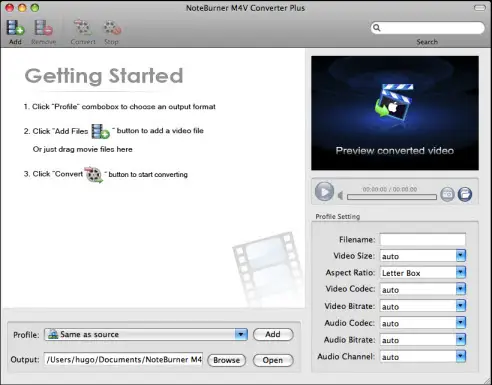
Task: Click the Stop toolbar icon
Action: (x=112, y=28)
